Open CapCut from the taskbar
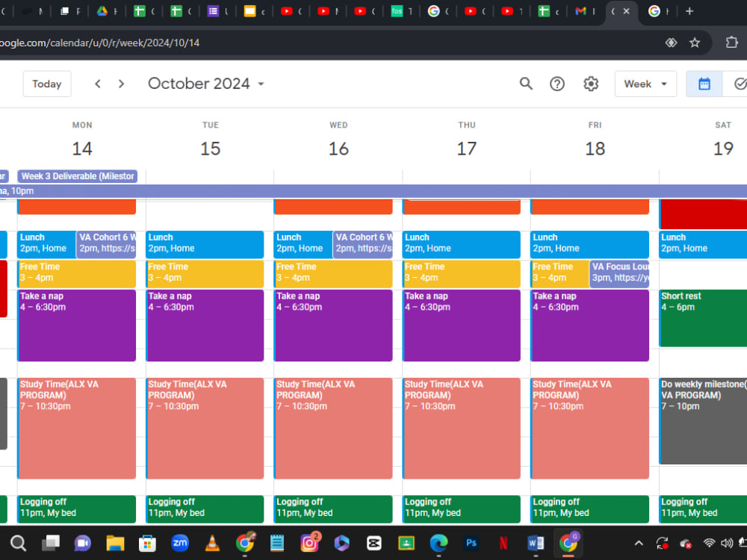 coord(374,543)
